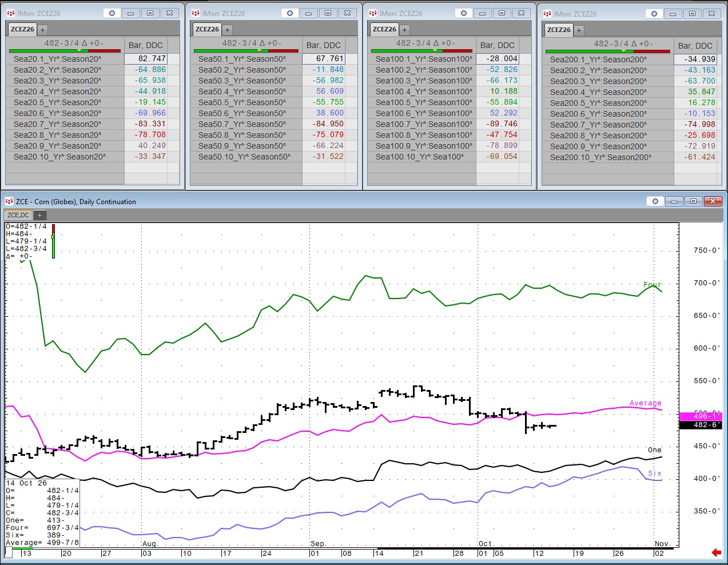
Task: Add a new chart tab next to ZCE,DC
Action: (x=39, y=215)
